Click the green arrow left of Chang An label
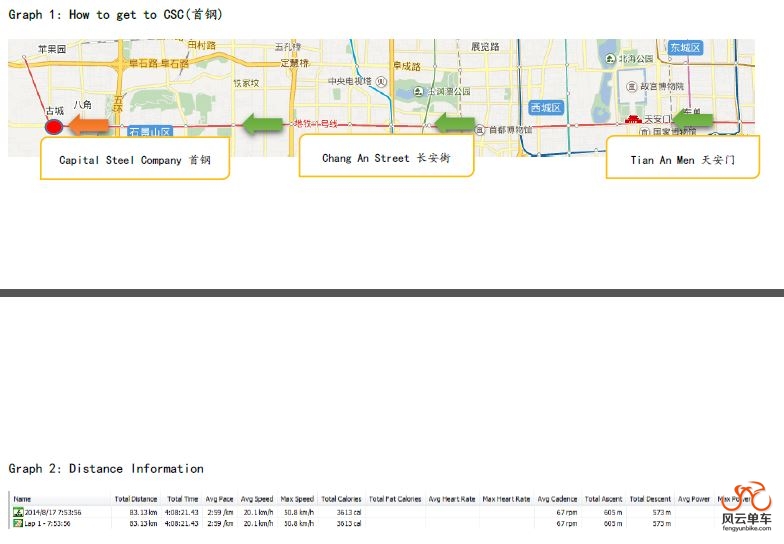This screenshot has height=544, width=784. point(454,123)
